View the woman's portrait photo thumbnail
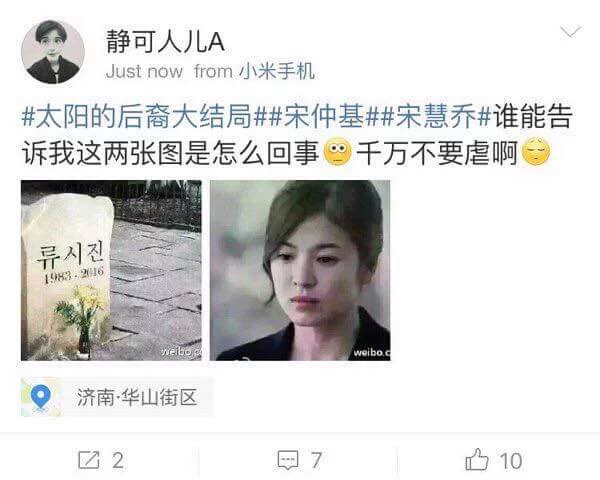 tap(300, 270)
